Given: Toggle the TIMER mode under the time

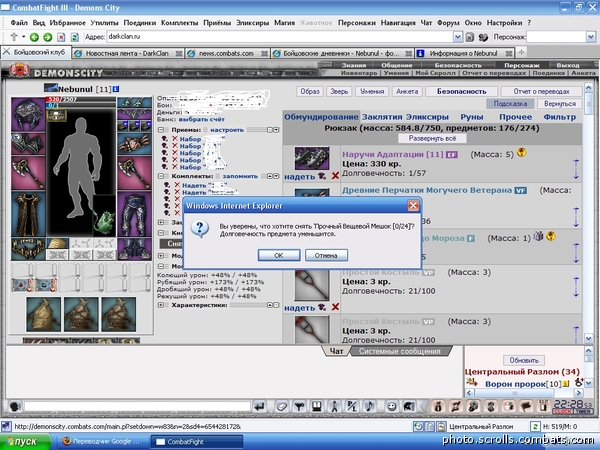Looking at the screenshot, I should tap(582, 412).
